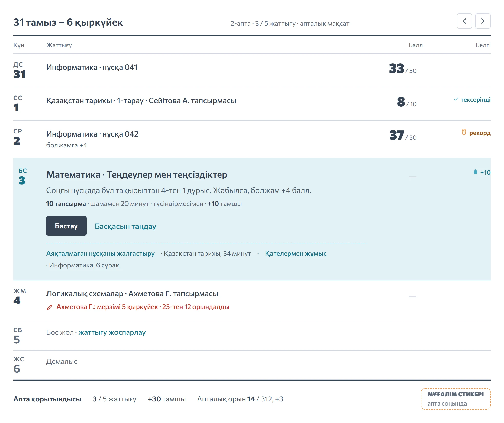Click the score 33 / 50

click(x=403, y=69)
